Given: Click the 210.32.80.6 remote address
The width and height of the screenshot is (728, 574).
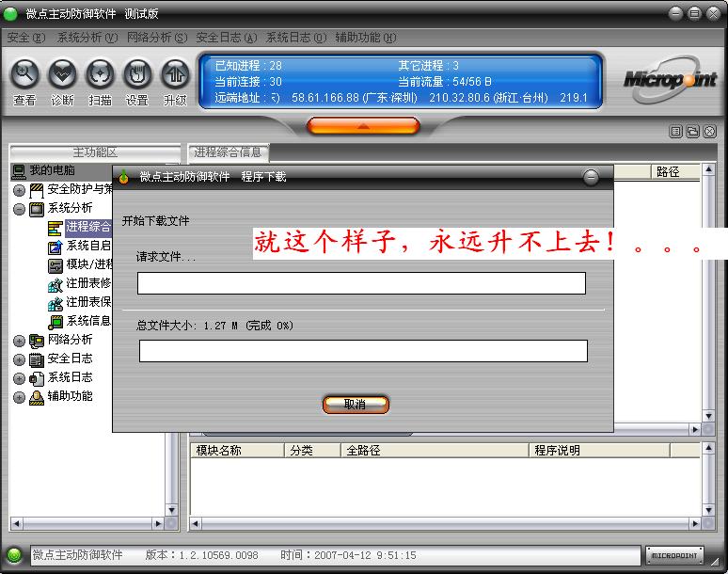Looking at the screenshot, I should [x=488, y=98].
